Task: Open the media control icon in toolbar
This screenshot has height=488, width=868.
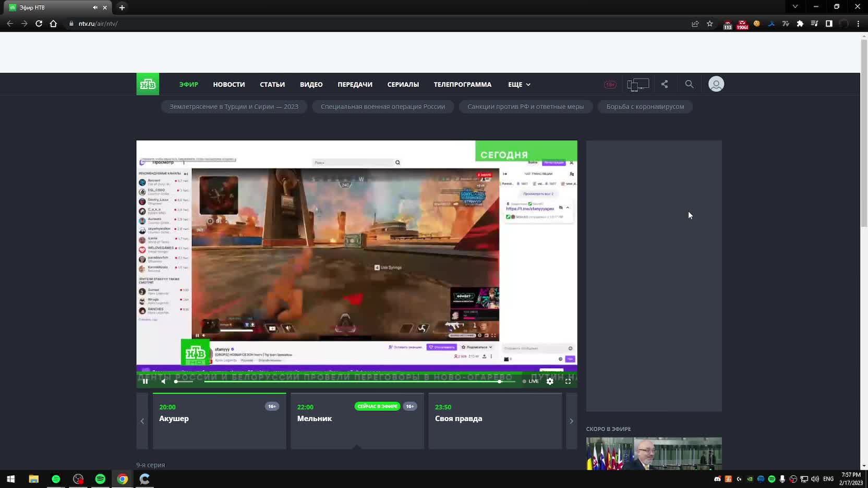Action: pos(814,23)
